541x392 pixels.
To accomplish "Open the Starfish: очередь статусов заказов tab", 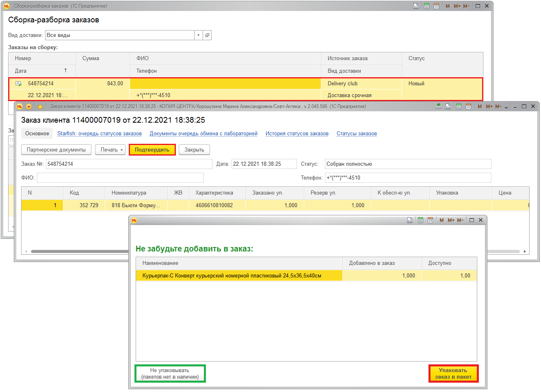I will (x=100, y=134).
